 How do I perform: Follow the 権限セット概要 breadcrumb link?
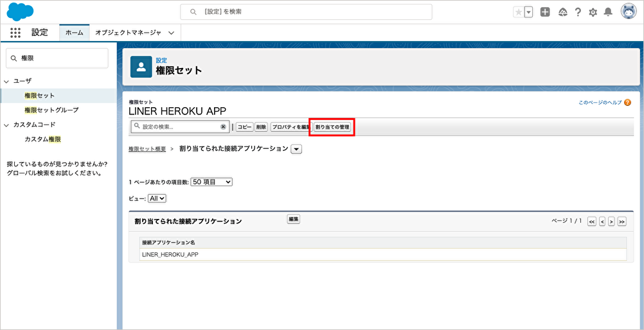[147, 149]
